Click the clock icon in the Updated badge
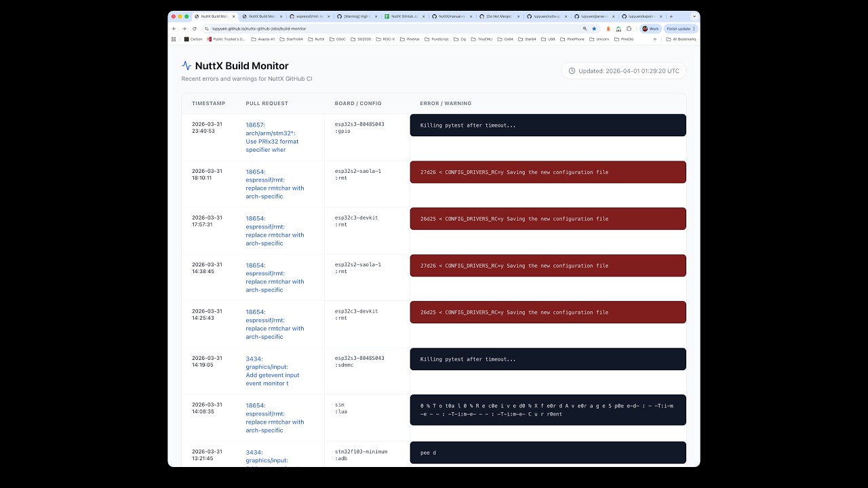Screen dimensions: 868x488 click(x=572, y=70)
